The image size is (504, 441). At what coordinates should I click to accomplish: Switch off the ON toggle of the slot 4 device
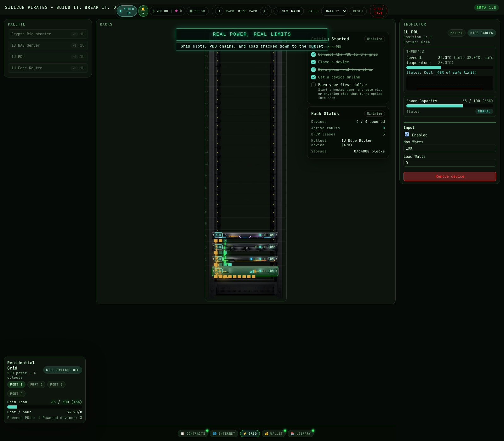click(272, 235)
